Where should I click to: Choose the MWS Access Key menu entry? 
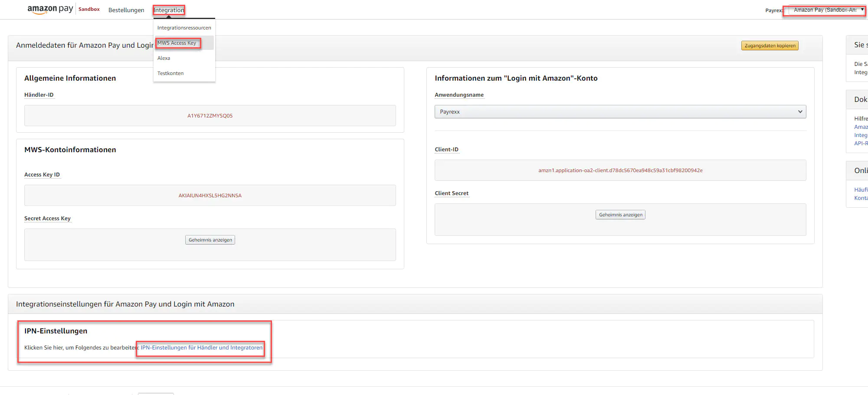(177, 43)
